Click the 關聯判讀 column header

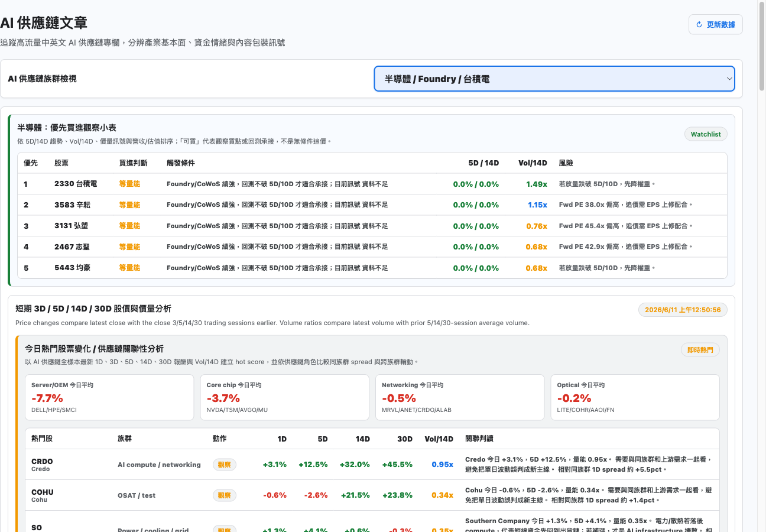[x=479, y=439]
